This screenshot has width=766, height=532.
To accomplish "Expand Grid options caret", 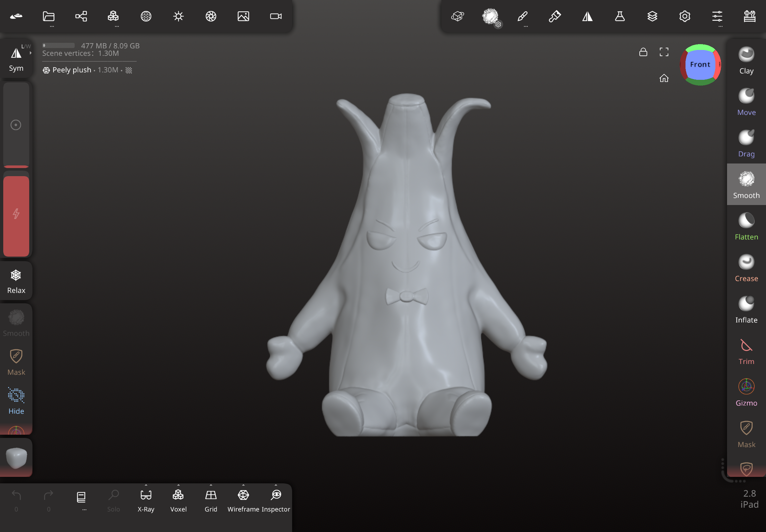I will pyautogui.click(x=211, y=485).
